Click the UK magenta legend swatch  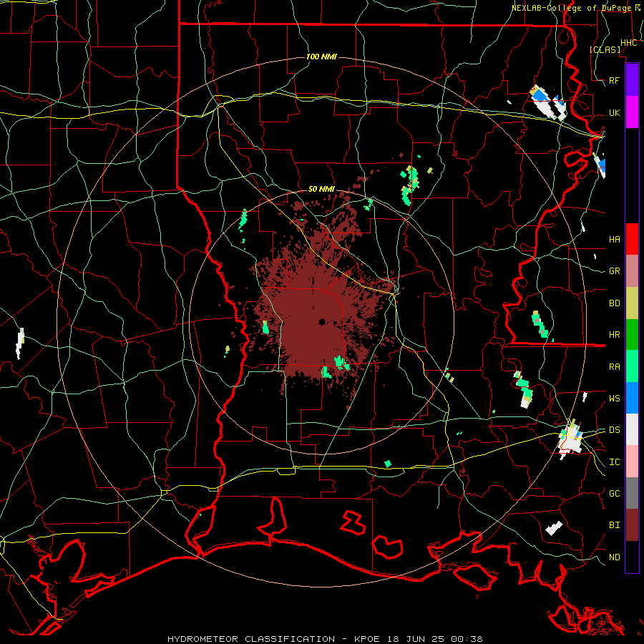coord(632,112)
